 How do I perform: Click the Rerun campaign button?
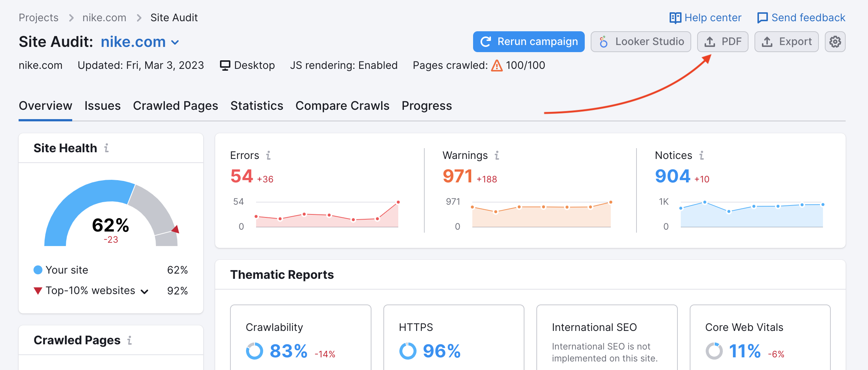pyautogui.click(x=529, y=42)
